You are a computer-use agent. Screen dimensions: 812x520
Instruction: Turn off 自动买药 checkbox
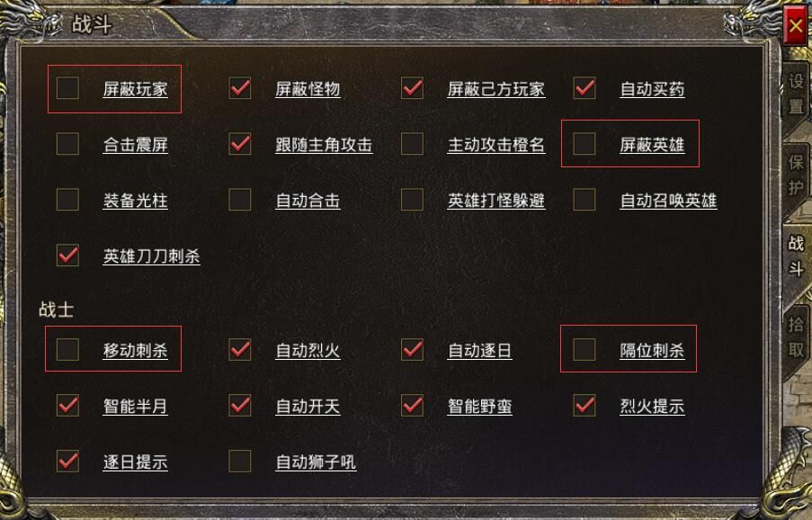(x=584, y=88)
